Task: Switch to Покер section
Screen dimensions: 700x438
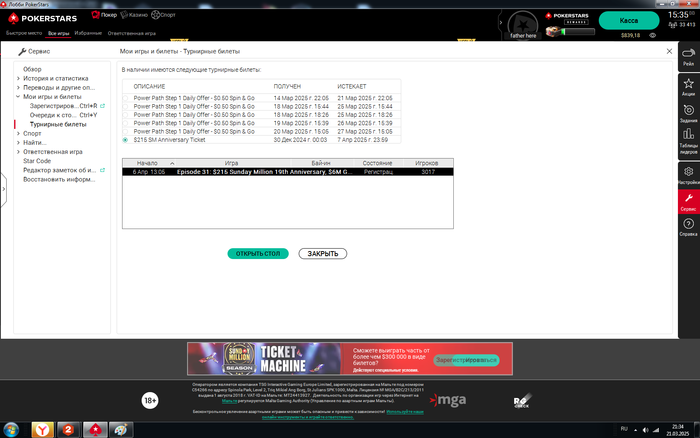Action: (104, 15)
